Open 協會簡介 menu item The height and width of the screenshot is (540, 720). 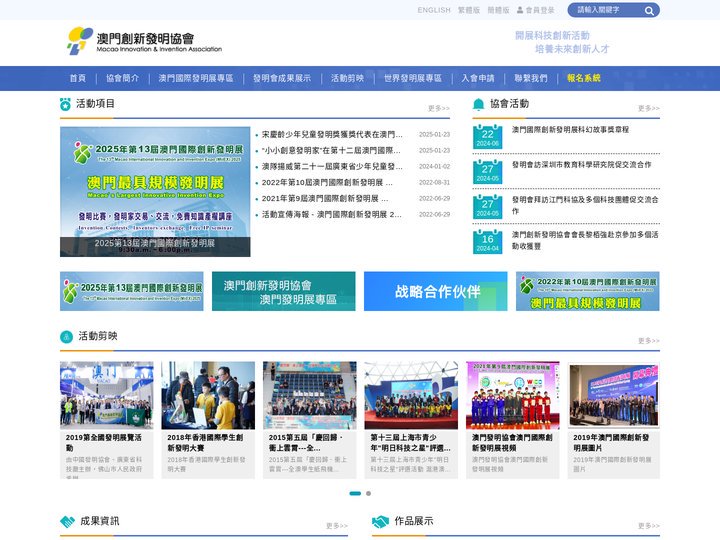[123, 78]
